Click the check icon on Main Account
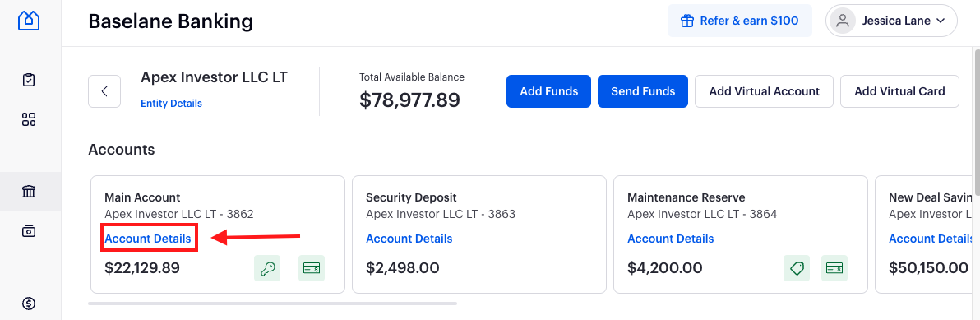The image size is (980, 320). (x=312, y=268)
